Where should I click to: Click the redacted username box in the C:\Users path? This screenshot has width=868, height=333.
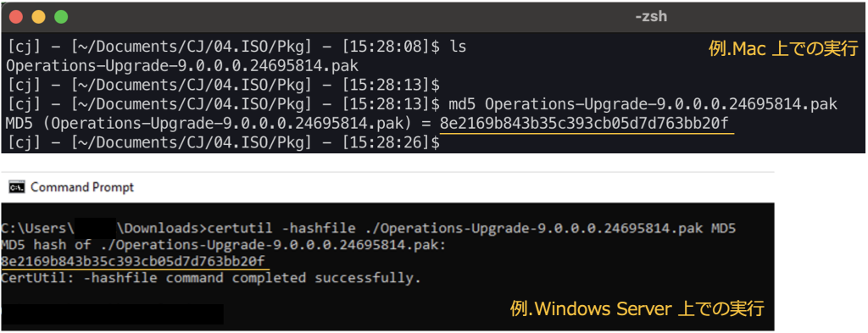pyautogui.click(x=95, y=228)
